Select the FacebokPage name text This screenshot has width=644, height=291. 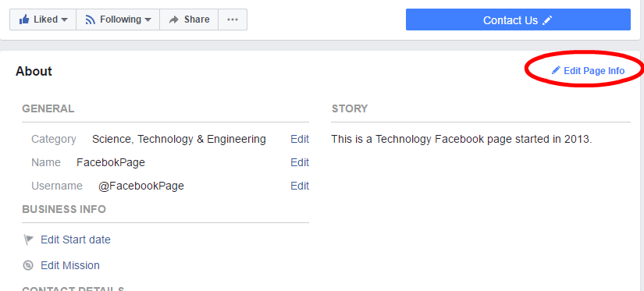[x=111, y=162]
